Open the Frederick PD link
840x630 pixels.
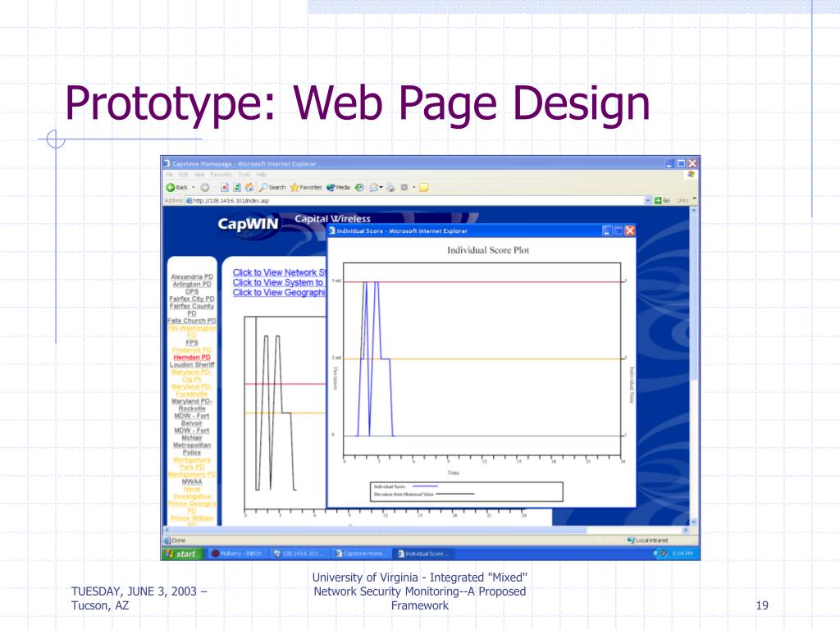[x=192, y=349]
